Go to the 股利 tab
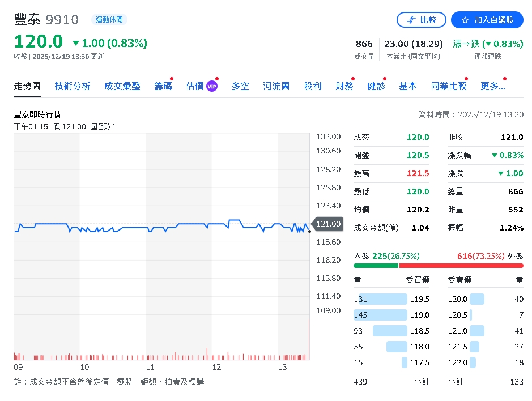Image resolution: width=532 pixels, height=401 pixels. coord(313,86)
